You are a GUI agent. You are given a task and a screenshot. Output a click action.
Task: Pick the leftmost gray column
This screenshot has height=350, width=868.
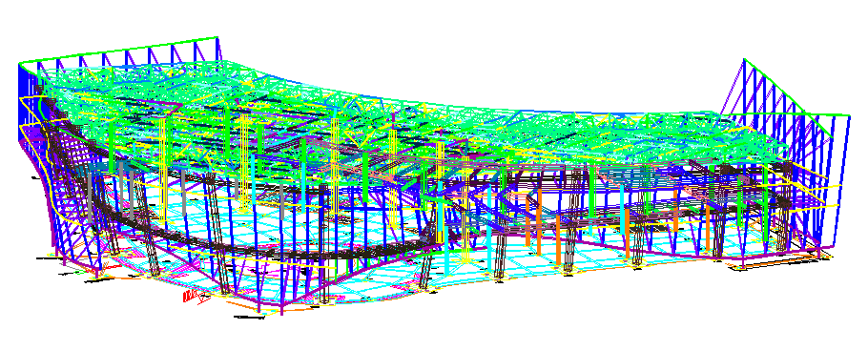click(91, 194)
